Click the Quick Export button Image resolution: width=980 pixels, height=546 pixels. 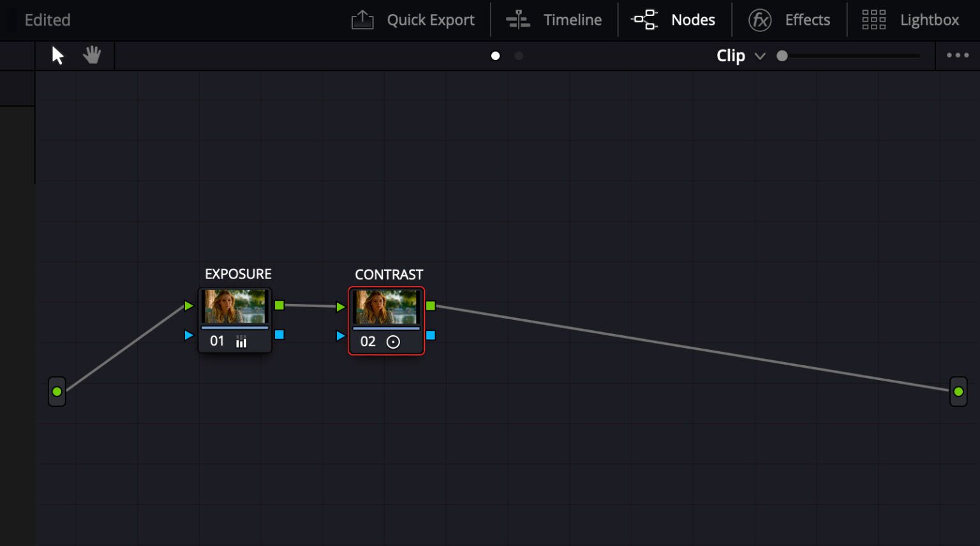(413, 19)
